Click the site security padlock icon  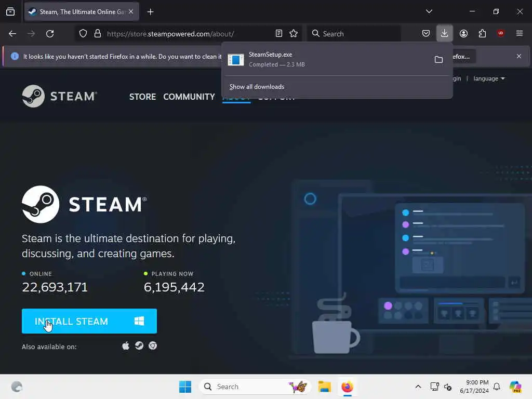(98, 34)
